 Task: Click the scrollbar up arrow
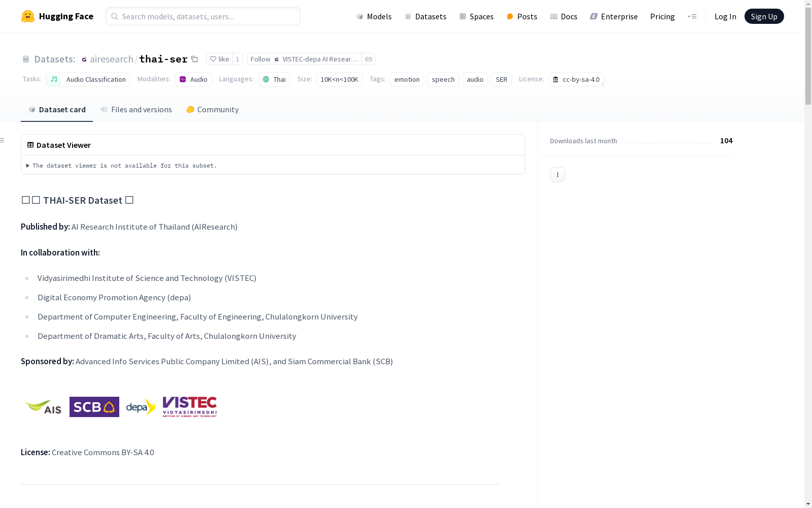[x=808, y=4]
